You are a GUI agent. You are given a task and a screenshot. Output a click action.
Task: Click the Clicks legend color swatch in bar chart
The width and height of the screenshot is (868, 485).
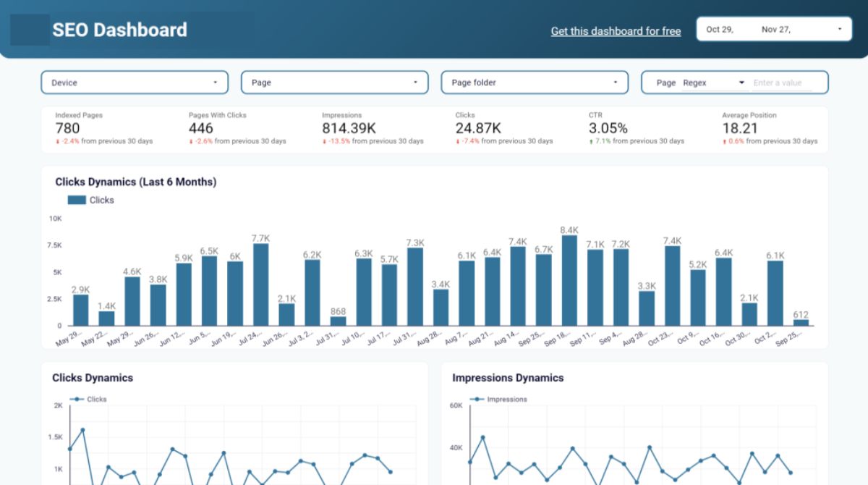click(77, 200)
